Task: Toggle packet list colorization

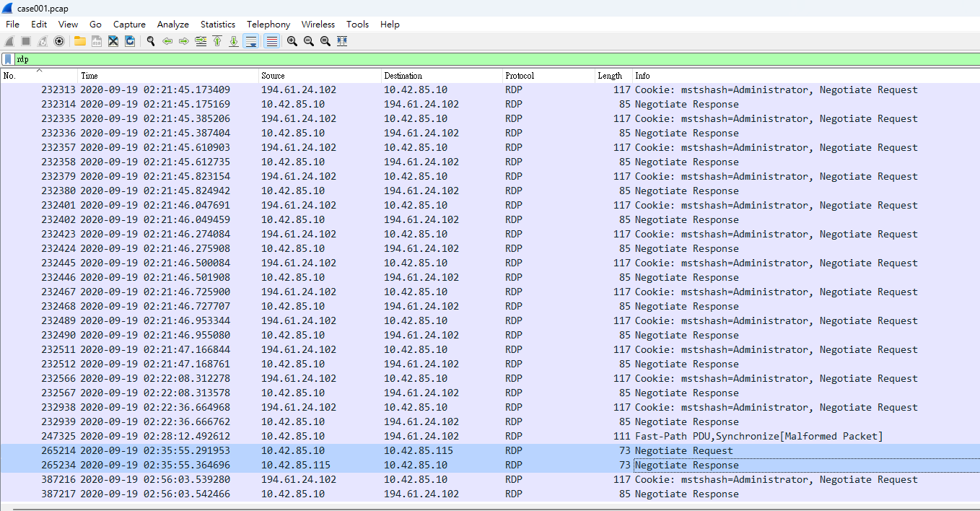Action: (271, 41)
